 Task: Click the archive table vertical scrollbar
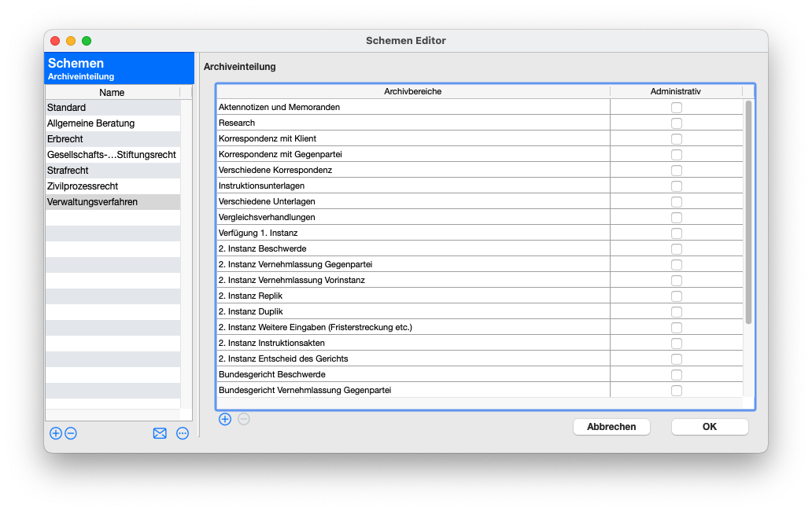pyautogui.click(x=748, y=212)
